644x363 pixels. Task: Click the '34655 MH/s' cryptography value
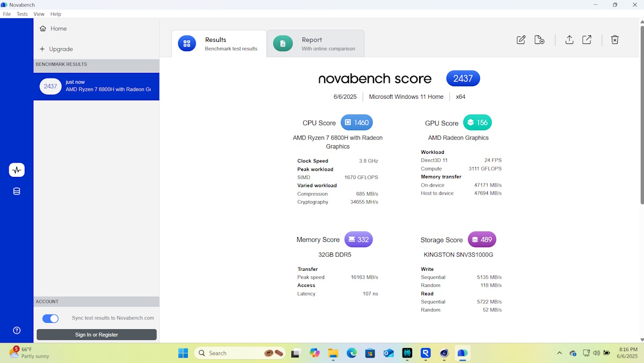[x=364, y=202]
